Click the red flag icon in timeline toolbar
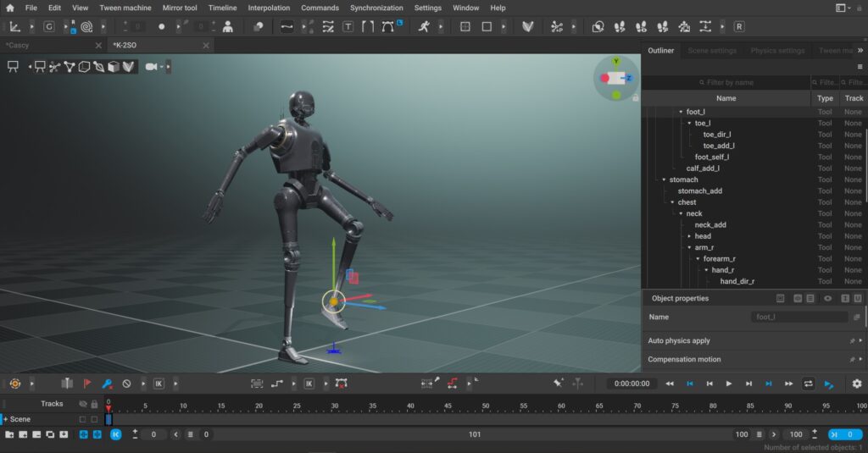Image resolution: width=868 pixels, height=453 pixels. coord(87,384)
